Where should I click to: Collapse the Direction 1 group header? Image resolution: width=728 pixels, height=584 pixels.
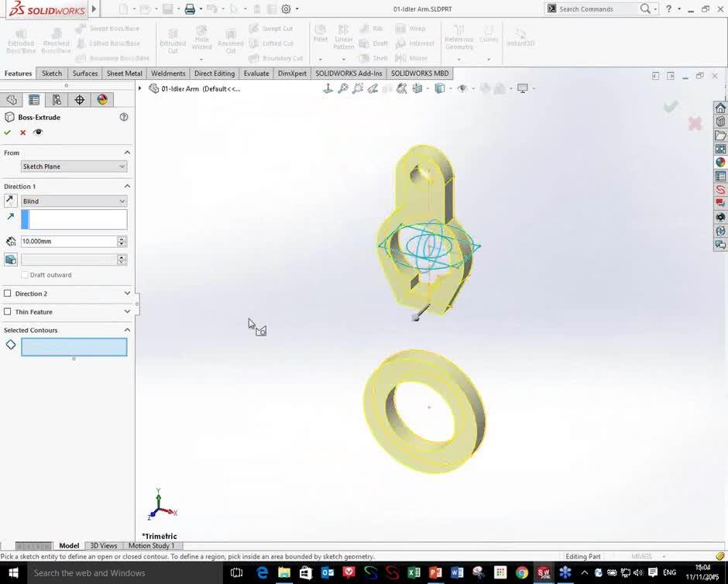[x=126, y=186]
